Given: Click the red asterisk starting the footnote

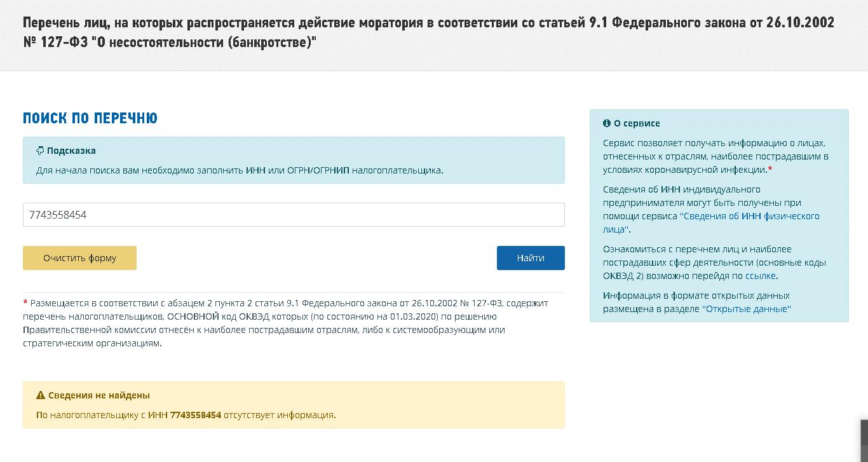Looking at the screenshot, I should [x=25, y=302].
